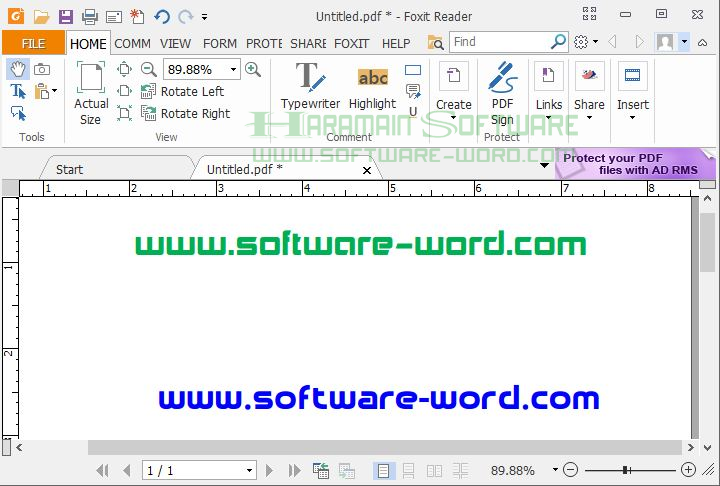Enable single page view mode
Screen dimensions: 720x486
[x=383, y=470]
